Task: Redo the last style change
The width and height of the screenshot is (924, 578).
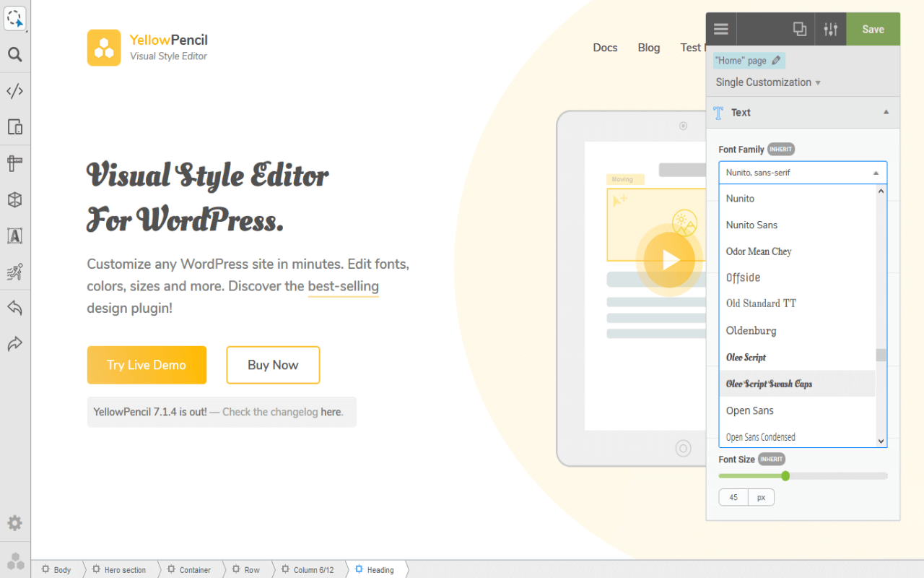Action: point(14,344)
